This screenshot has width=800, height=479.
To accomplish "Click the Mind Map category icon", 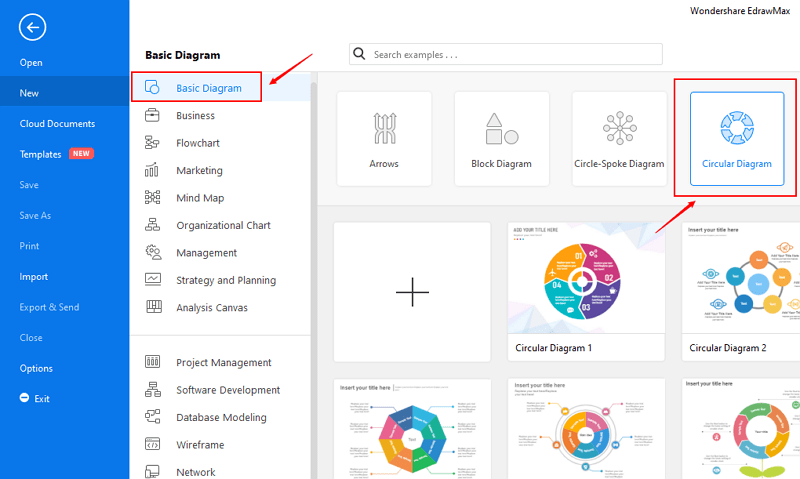I will coord(152,197).
